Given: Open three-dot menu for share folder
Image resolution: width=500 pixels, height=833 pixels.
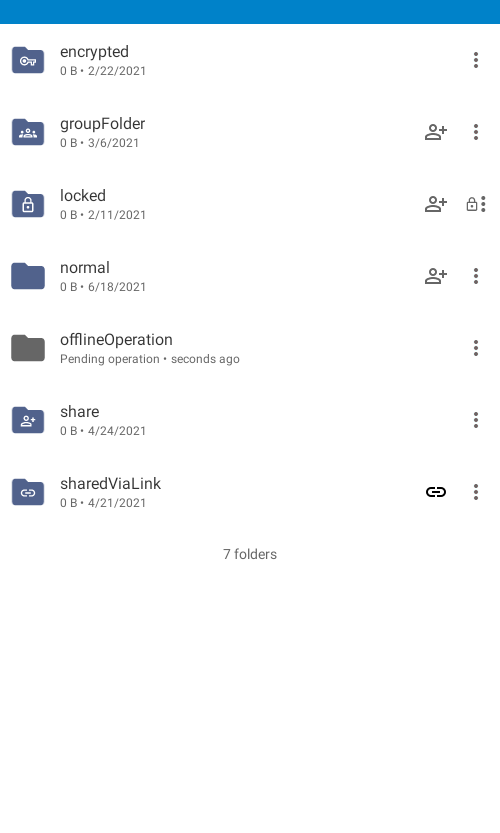Looking at the screenshot, I should (x=476, y=420).
